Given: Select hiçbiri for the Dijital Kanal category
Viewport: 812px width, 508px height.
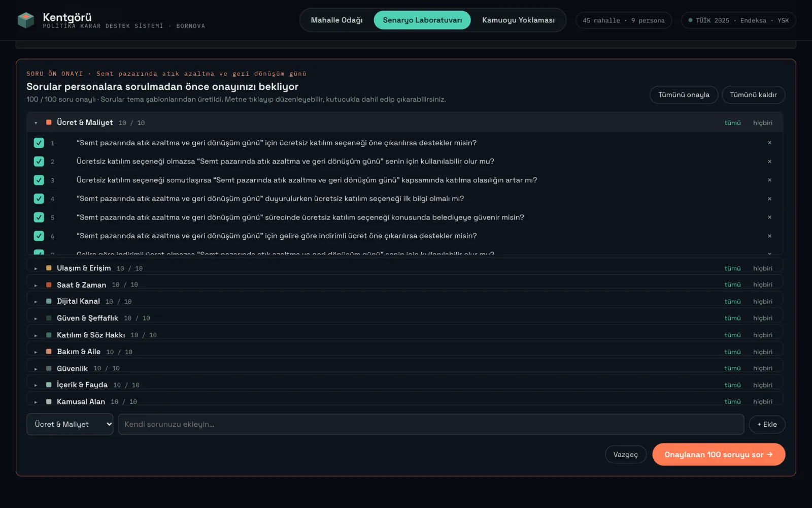Looking at the screenshot, I should tap(763, 301).
